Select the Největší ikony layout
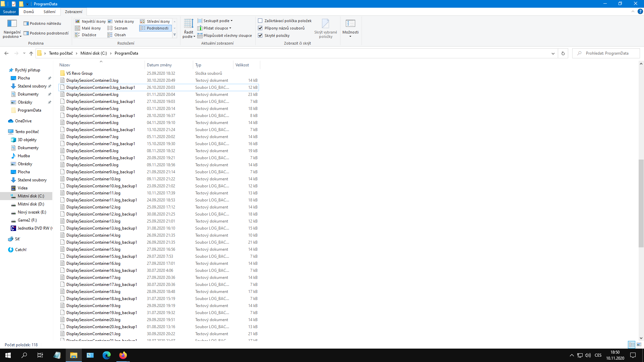 [90, 21]
